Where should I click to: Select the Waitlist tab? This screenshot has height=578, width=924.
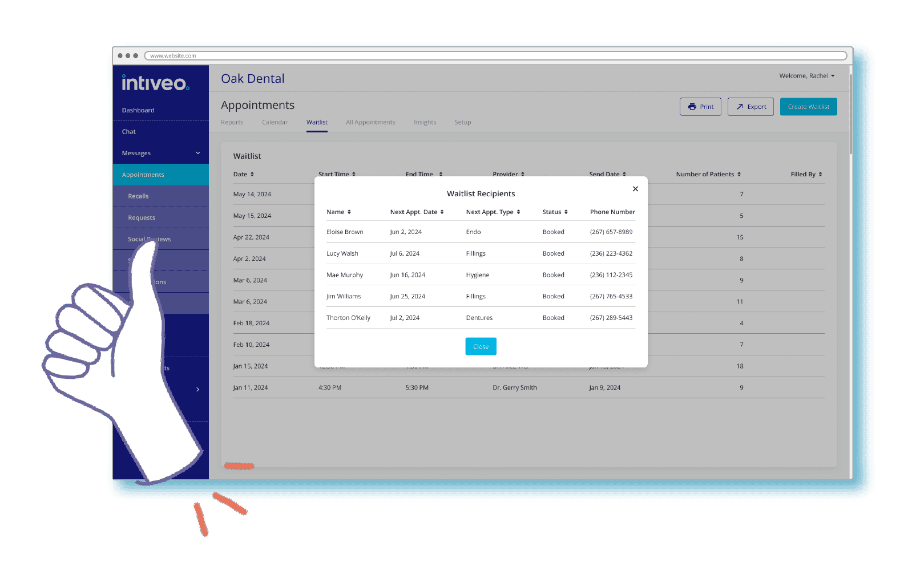click(x=317, y=123)
